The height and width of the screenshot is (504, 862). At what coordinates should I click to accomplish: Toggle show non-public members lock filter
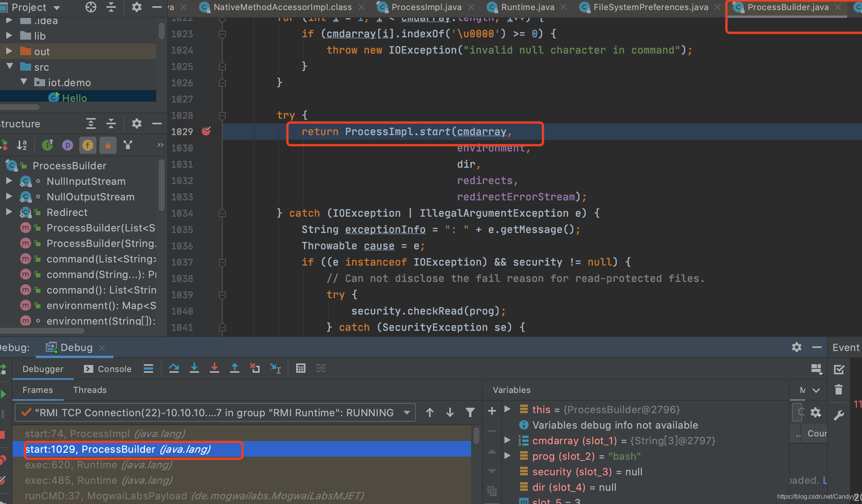tap(108, 145)
